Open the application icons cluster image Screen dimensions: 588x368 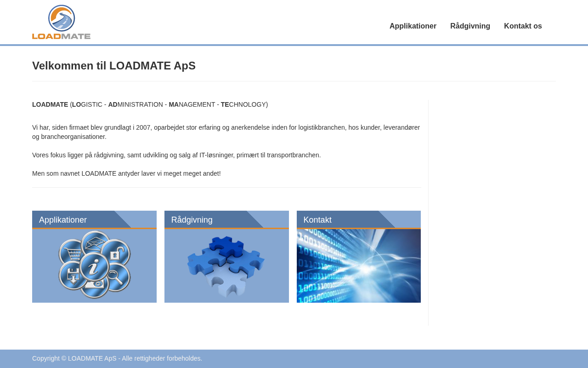[x=94, y=266]
